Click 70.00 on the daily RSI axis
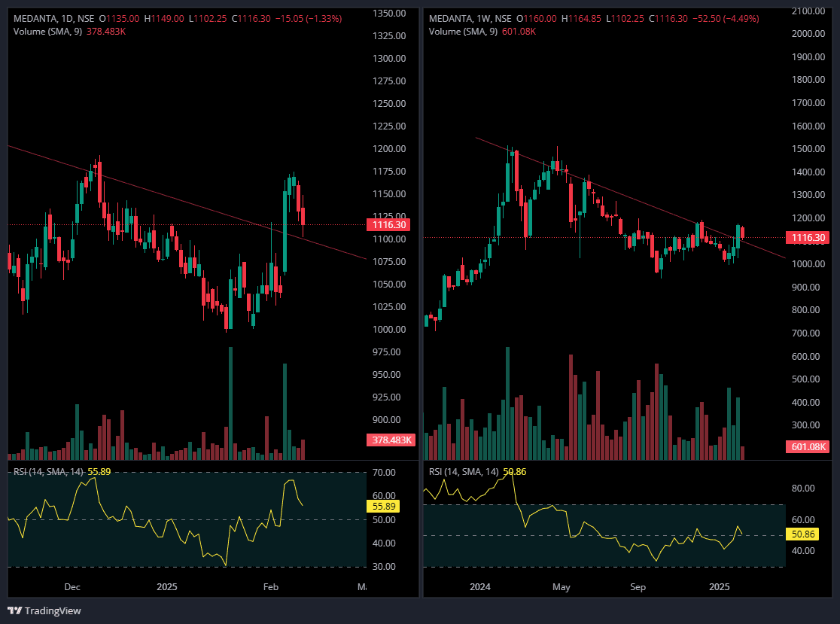 coord(384,473)
